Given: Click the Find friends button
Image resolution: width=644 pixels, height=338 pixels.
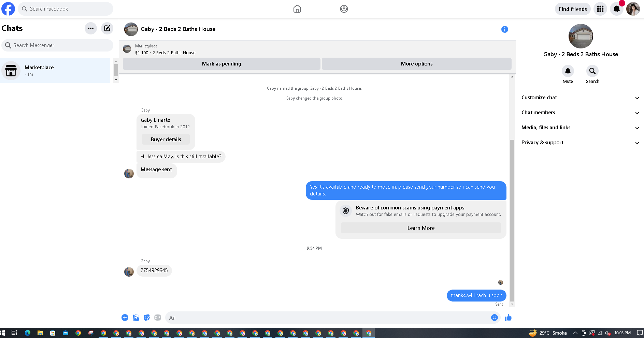Looking at the screenshot, I should point(573,9).
